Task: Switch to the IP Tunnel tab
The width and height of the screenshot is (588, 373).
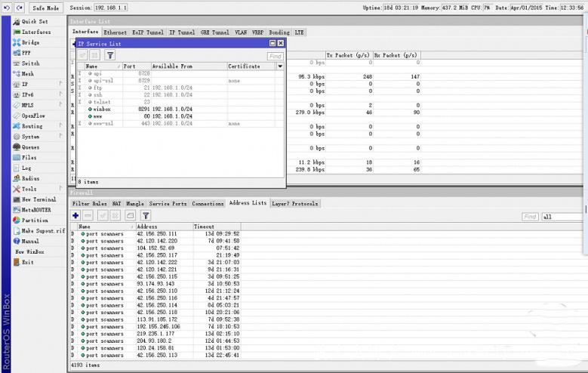Action: [x=182, y=32]
